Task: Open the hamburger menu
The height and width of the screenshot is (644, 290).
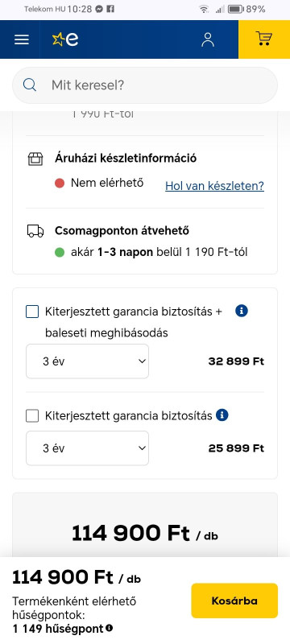Action: point(22,39)
